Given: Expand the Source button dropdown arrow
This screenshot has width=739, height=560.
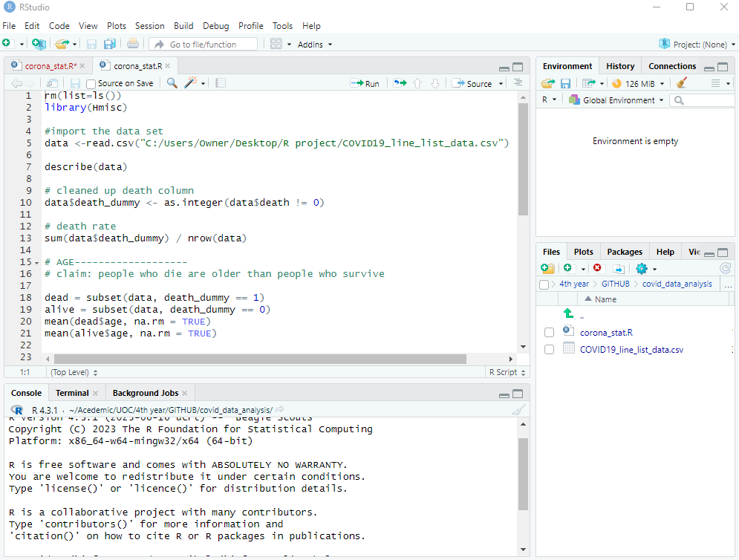Looking at the screenshot, I should (x=501, y=83).
